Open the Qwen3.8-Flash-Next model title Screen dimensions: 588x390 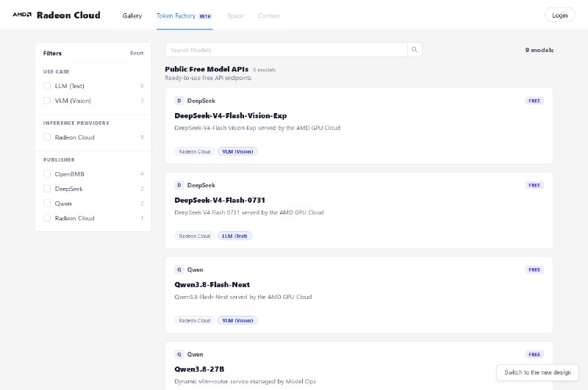(212, 285)
